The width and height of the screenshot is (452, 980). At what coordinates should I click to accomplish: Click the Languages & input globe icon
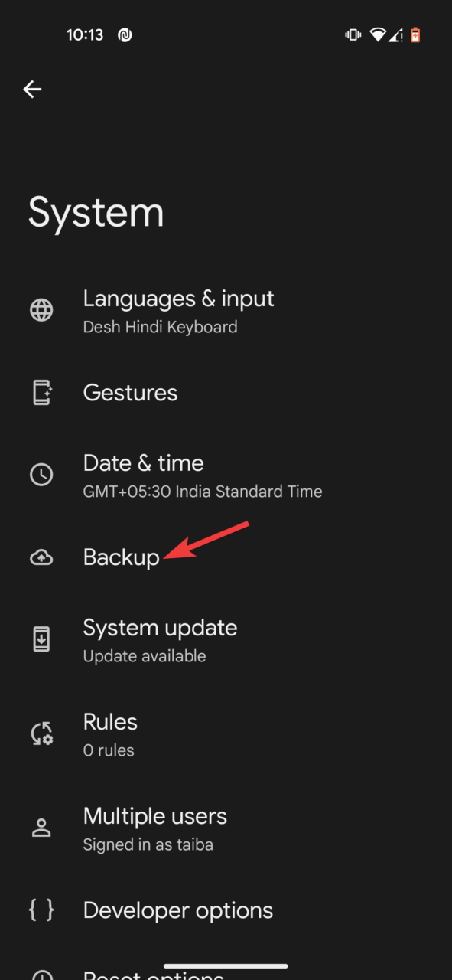(41, 310)
